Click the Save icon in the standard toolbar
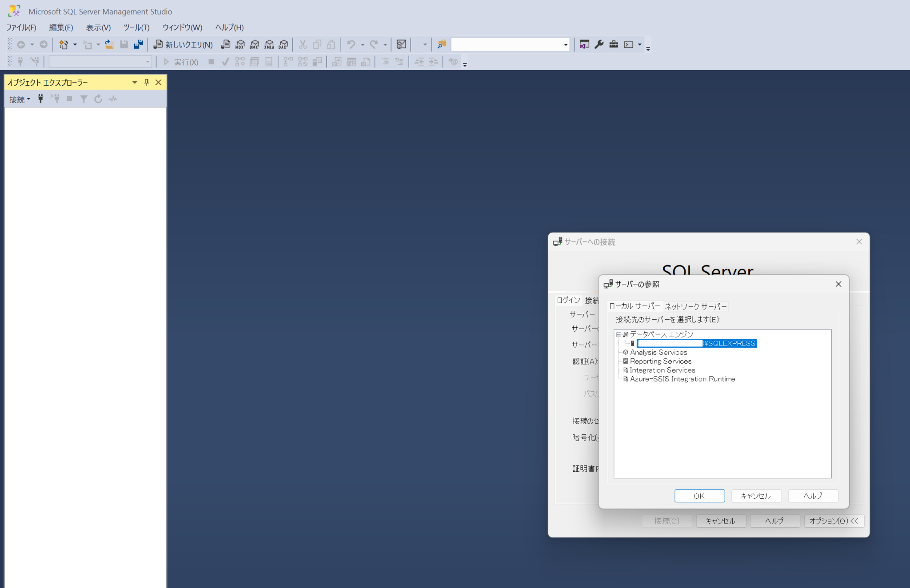The width and height of the screenshot is (910, 588). 124,44
